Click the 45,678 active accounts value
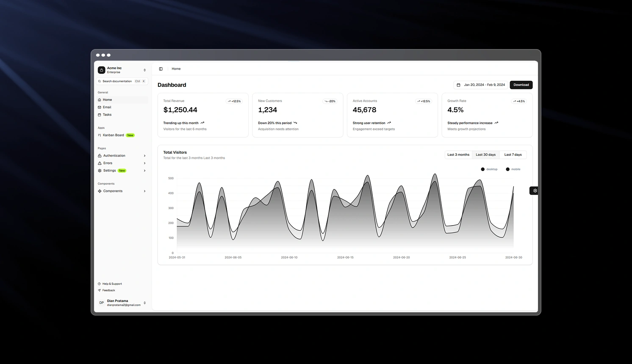The image size is (632, 364). 364,110
